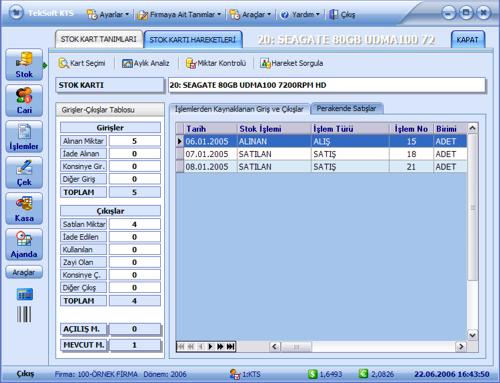Jump forward a page in navigator

220,347
